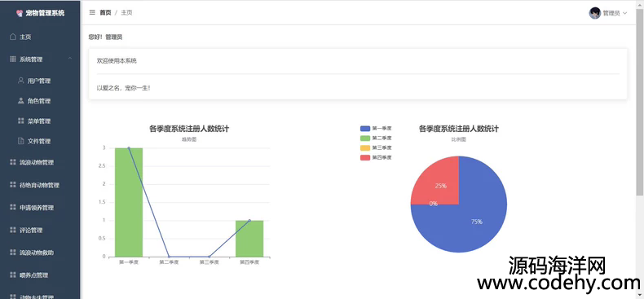This screenshot has height=299, width=644.
Task: Select the 用户管理 user icon
Action: pyautogui.click(x=21, y=81)
